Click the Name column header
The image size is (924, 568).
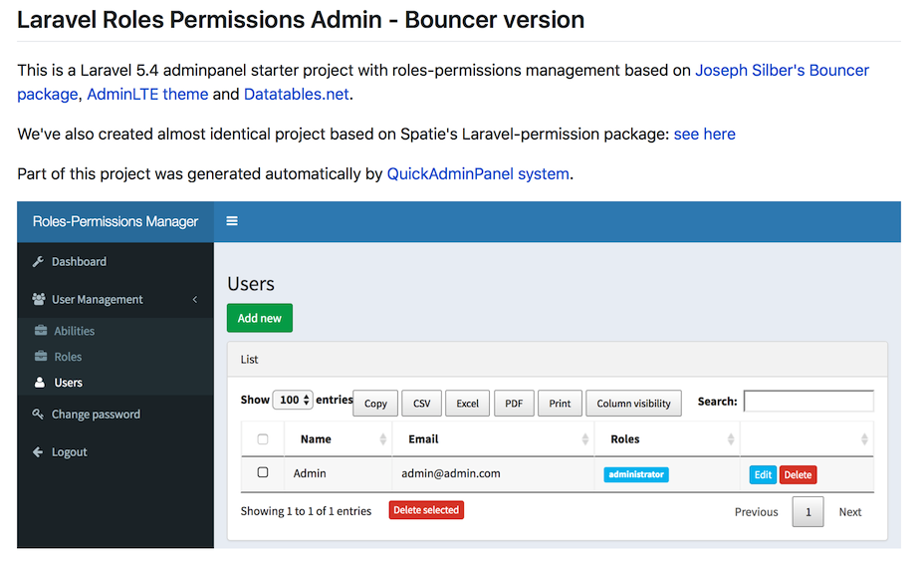click(x=316, y=438)
